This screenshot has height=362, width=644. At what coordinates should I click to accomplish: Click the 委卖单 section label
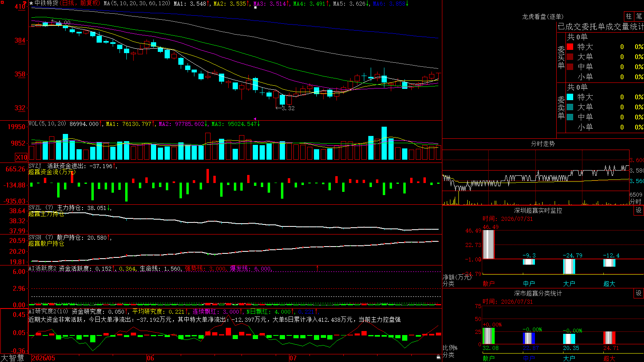pyautogui.click(x=561, y=107)
